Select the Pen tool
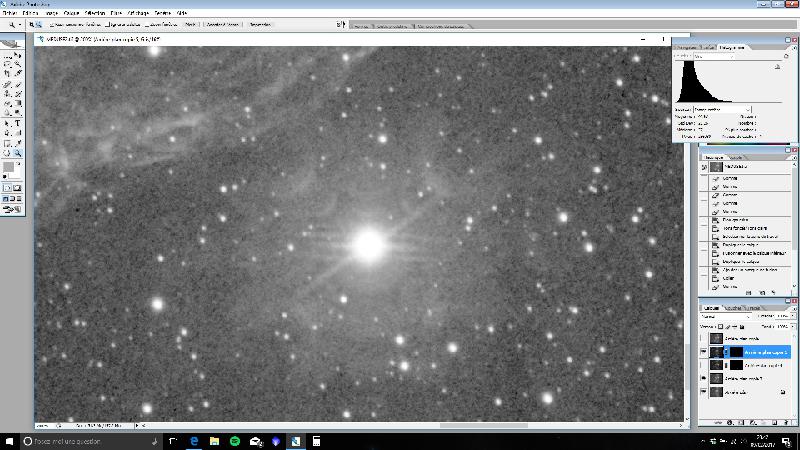The height and width of the screenshot is (450, 800). click(x=7, y=133)
